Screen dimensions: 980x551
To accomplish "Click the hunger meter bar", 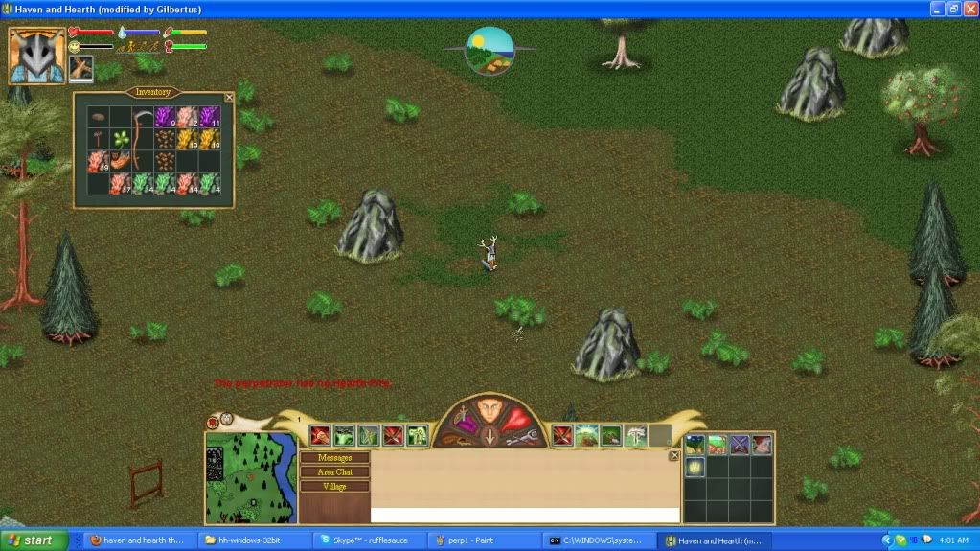I will pos(186,32).
